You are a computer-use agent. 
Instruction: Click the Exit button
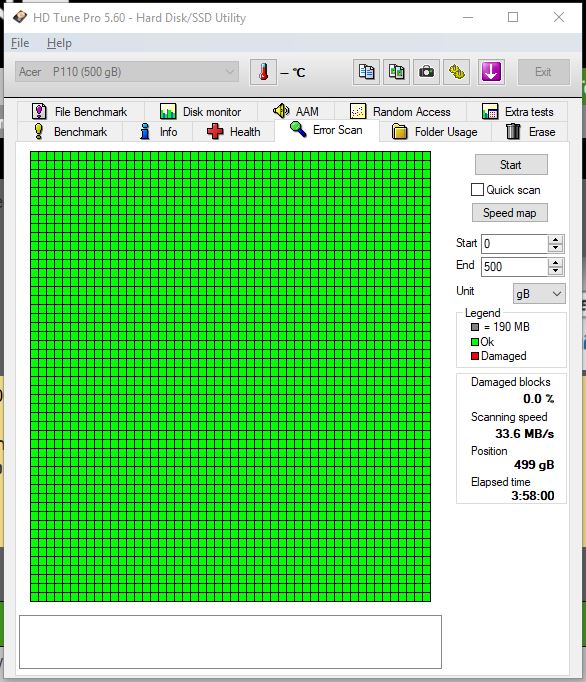(543, 72)
